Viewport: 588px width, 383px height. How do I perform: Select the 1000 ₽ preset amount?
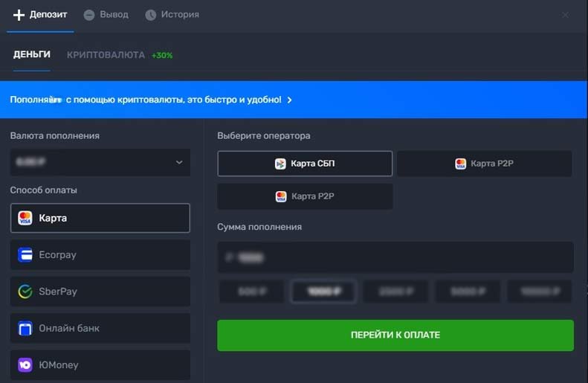(x=323, y=292)
